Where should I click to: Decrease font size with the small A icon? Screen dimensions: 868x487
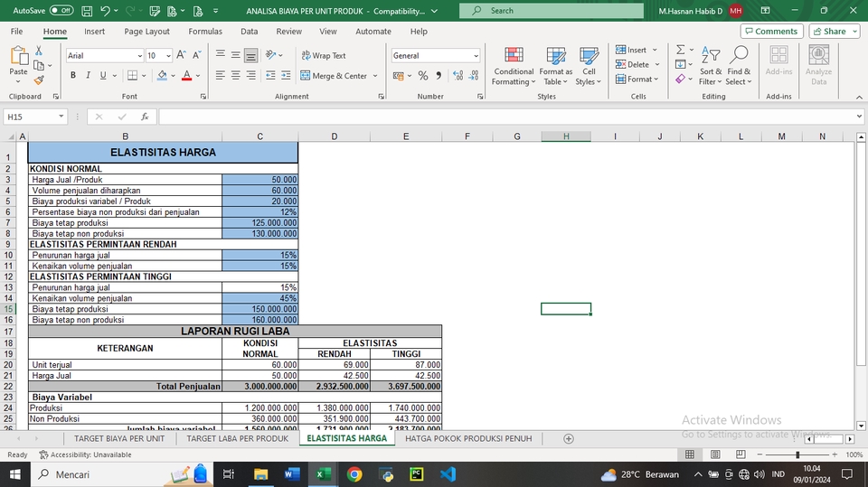pyautogui.click(x=196, y=55)
